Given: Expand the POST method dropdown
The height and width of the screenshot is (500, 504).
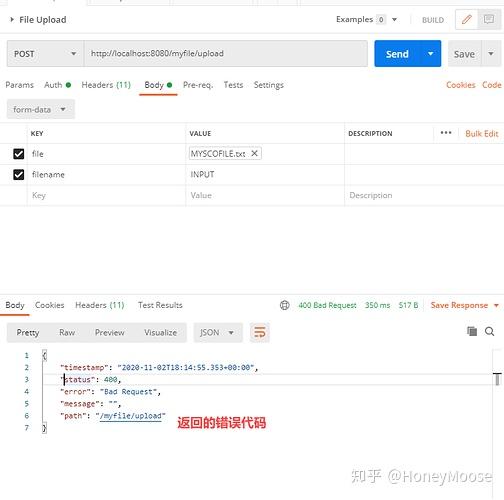Looking at the screenshot, I should (45, 54).
